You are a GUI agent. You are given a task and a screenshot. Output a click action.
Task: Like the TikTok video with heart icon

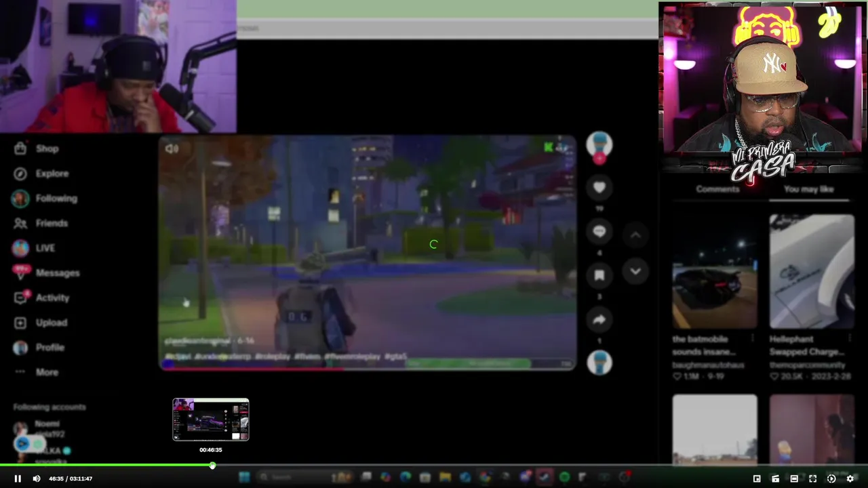(599, 188)
